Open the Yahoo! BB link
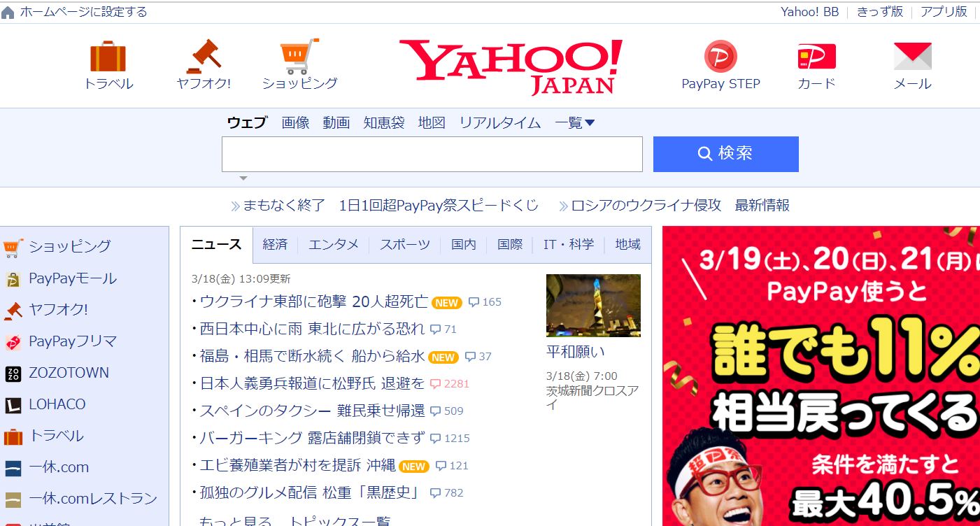This screenshot has height=526, width=980. click(x=809, y=12)
